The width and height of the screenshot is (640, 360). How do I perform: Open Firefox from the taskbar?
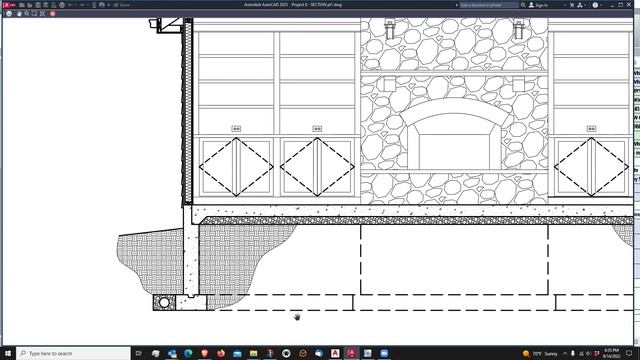(x=221, y=353)
